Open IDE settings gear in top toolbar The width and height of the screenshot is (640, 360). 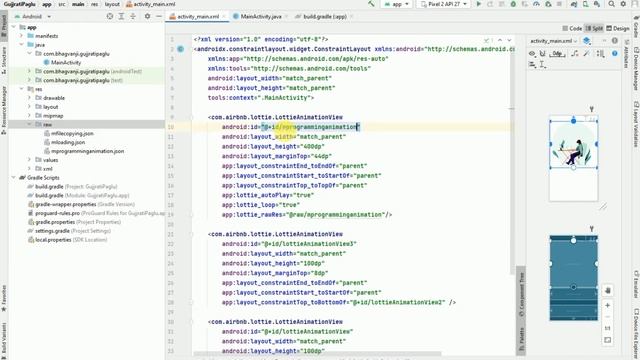623,4
